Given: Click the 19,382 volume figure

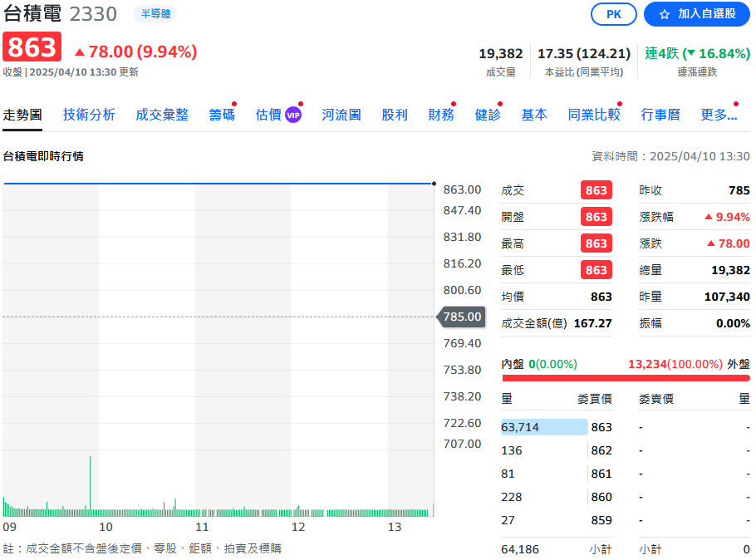Looking at the screenshot, I should pos(500,53).
